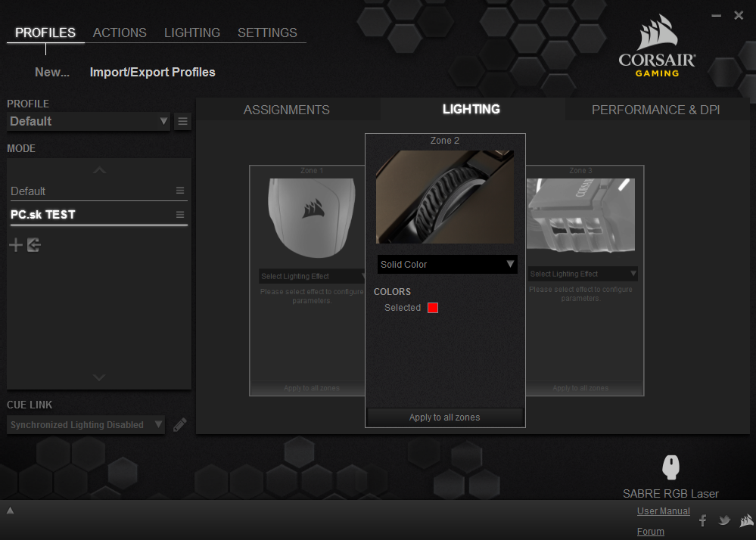Click the SABRE RGB Laser device label
This screenshot has height=540, width=756.
pyautogui.click(x=670, y=494)
